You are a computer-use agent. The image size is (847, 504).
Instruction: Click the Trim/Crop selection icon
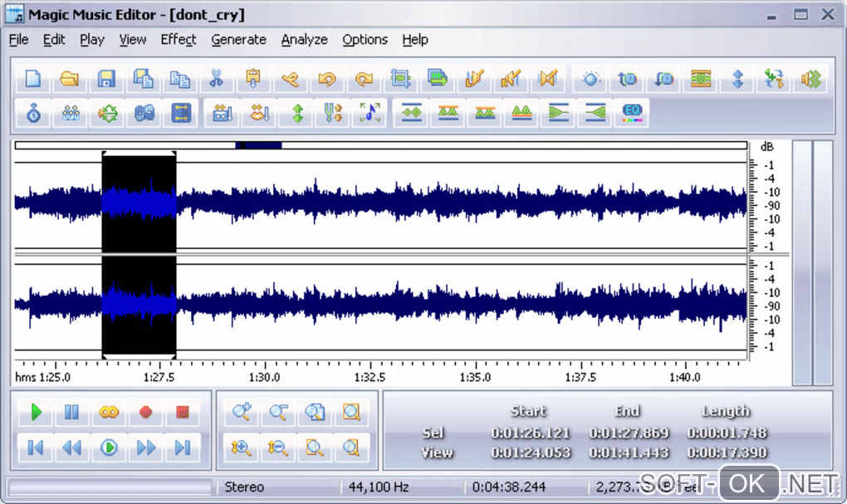(x=400, y=79)
